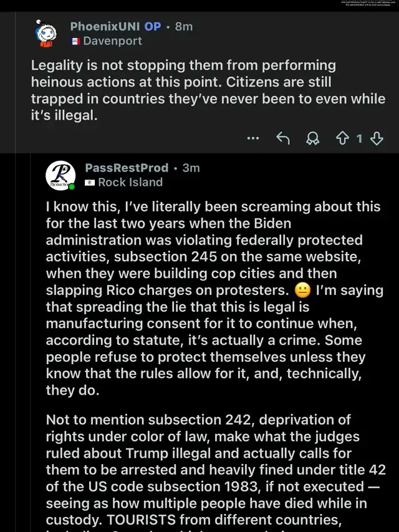View the PassRestProd username profile
This screenshot has height=532, width=399.
127,168
